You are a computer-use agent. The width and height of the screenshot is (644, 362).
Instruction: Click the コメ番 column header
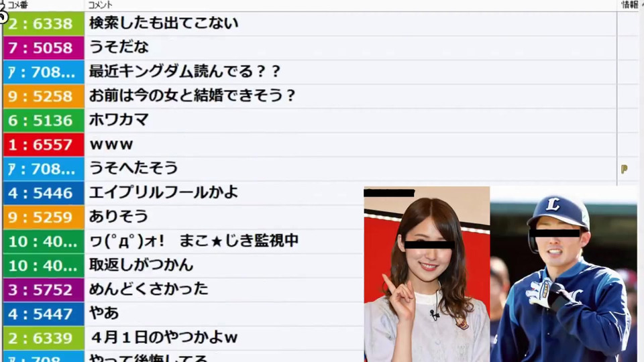17,5
